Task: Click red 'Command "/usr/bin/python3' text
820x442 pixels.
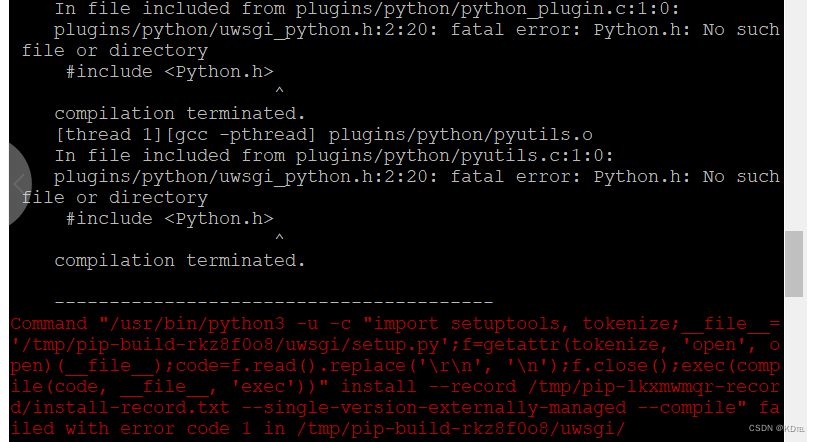Action: [147, 324]
